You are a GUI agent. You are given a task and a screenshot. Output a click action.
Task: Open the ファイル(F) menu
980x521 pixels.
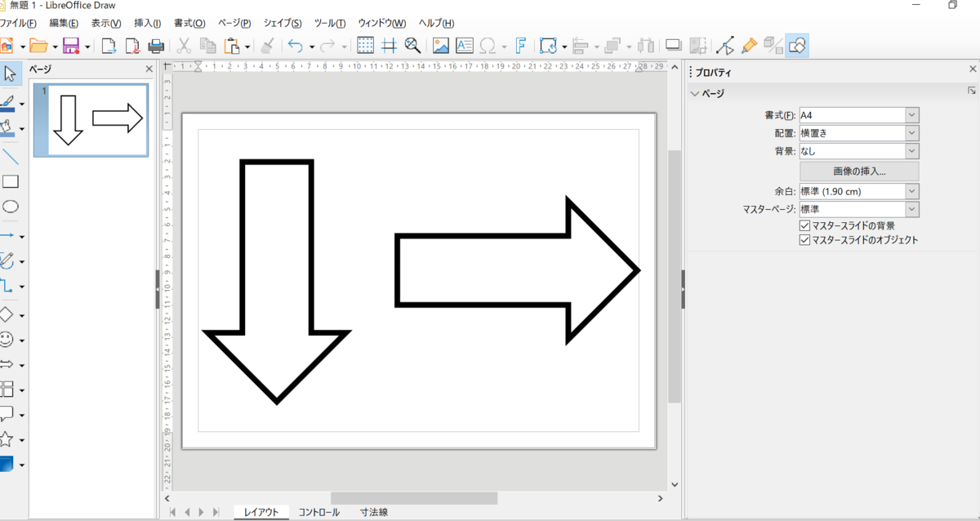19,23
